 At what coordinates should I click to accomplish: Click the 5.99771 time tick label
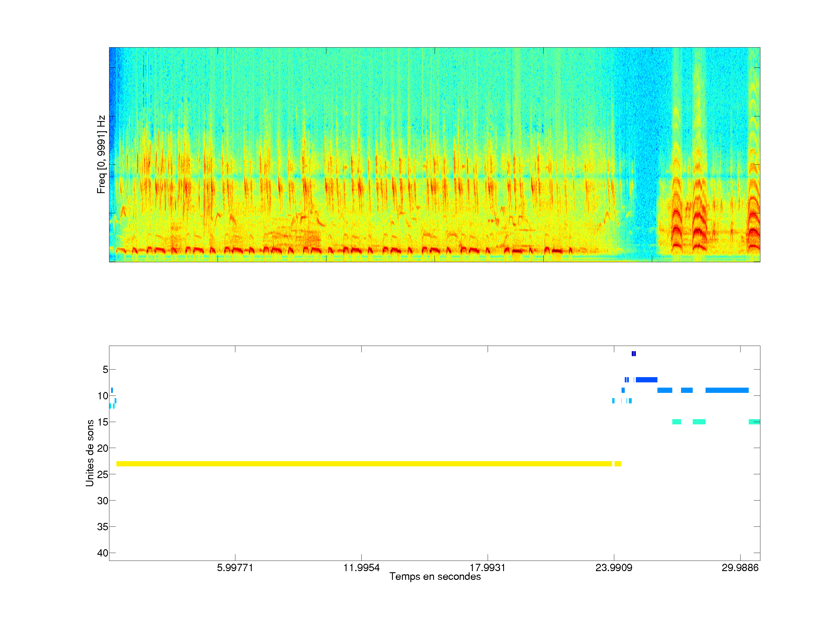(x=235, y=568)
